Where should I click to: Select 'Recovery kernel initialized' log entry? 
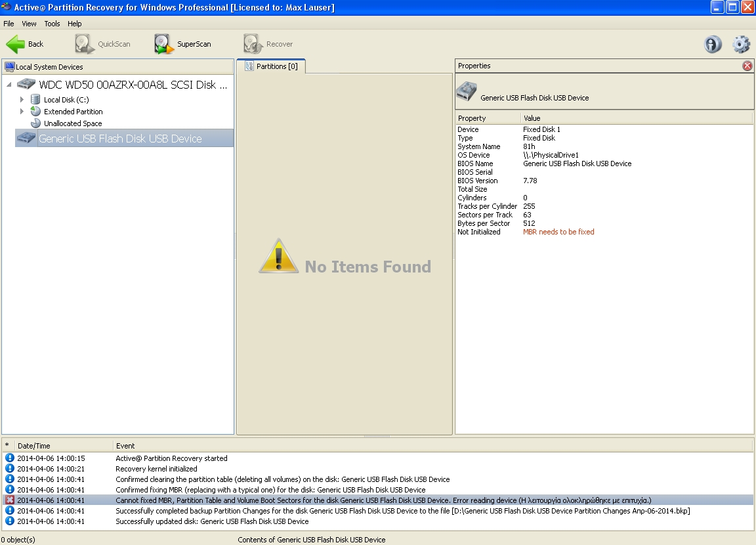tap(156, 469)
